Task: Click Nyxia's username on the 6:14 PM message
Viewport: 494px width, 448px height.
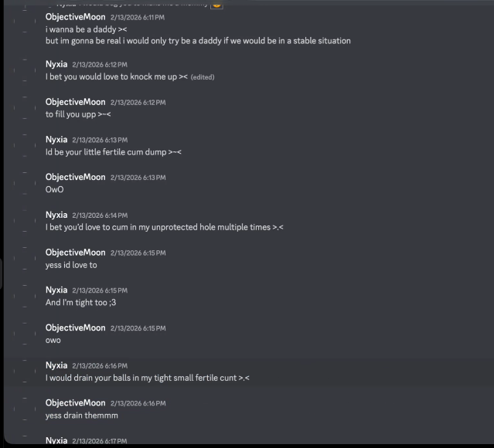Action: point(56,215)
